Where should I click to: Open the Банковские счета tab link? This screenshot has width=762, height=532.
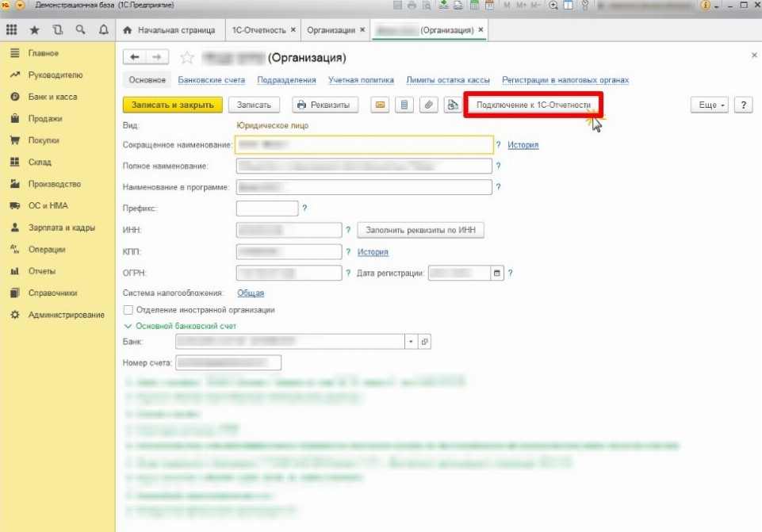(x=211, y=80)
